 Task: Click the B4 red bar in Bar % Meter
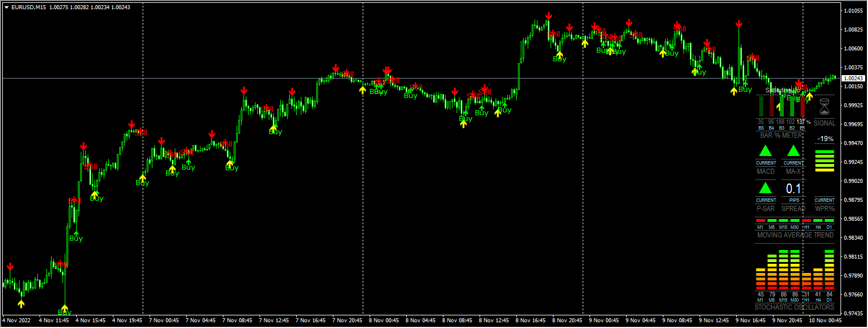[772, 107]
